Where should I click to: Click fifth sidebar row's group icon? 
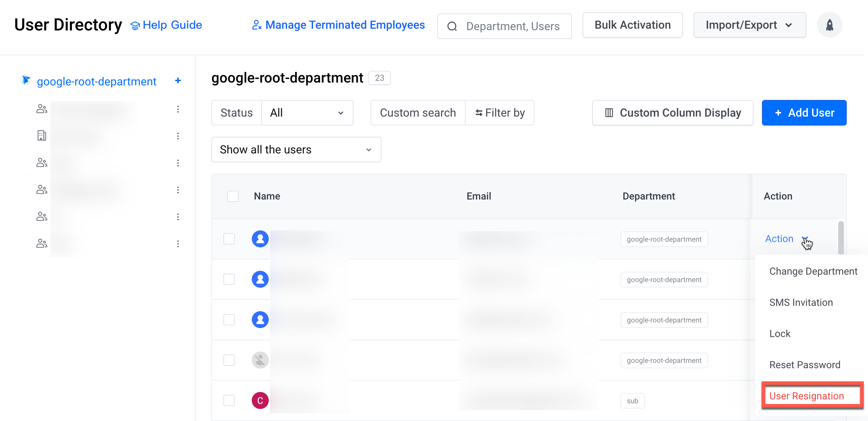(42, 217)
